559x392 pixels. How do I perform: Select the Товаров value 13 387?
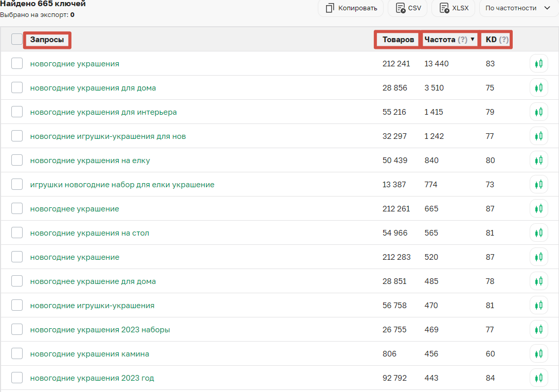[394, 185]
